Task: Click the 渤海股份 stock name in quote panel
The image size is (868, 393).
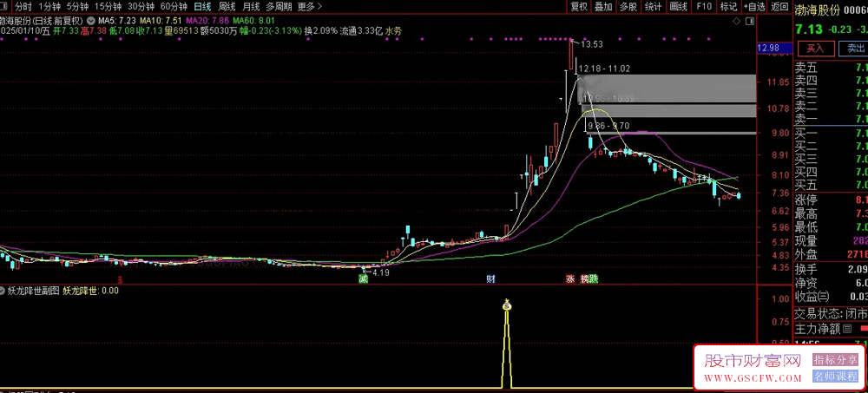Action: point(818,10)
